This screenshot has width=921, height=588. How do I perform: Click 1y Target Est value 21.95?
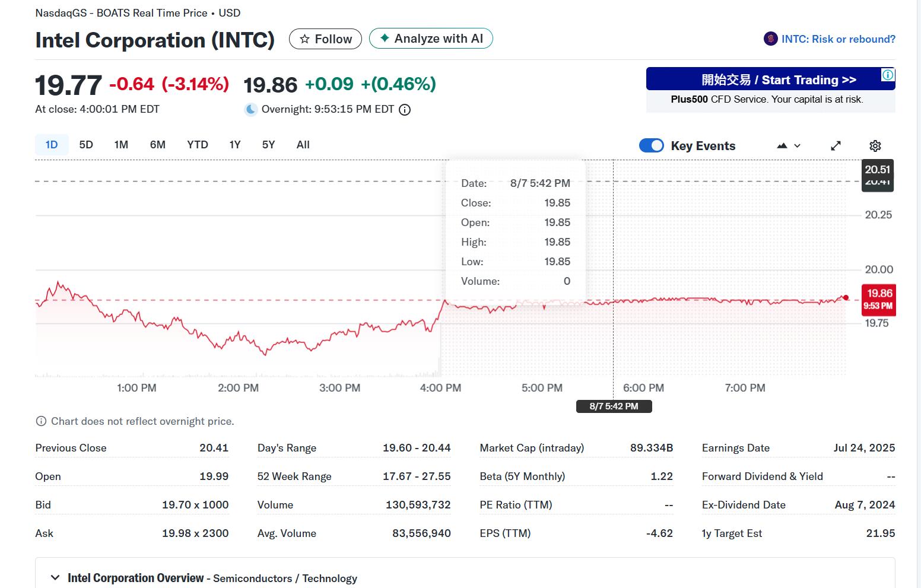[881, 533]
